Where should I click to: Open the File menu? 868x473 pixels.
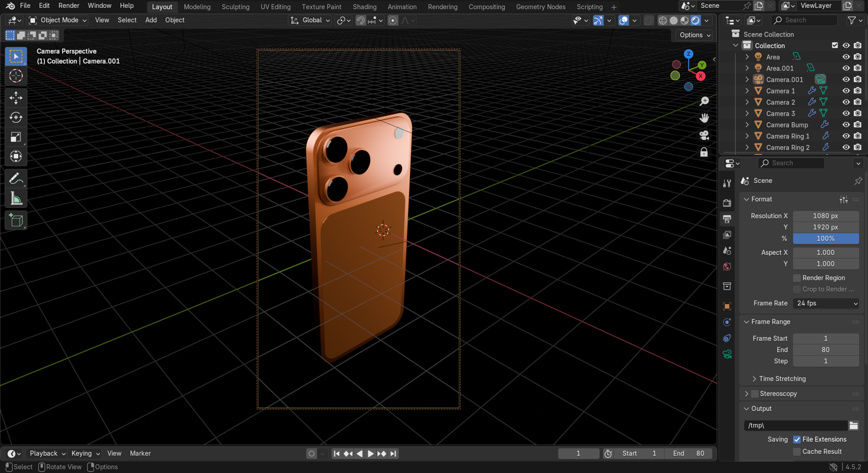click(25, 6)
